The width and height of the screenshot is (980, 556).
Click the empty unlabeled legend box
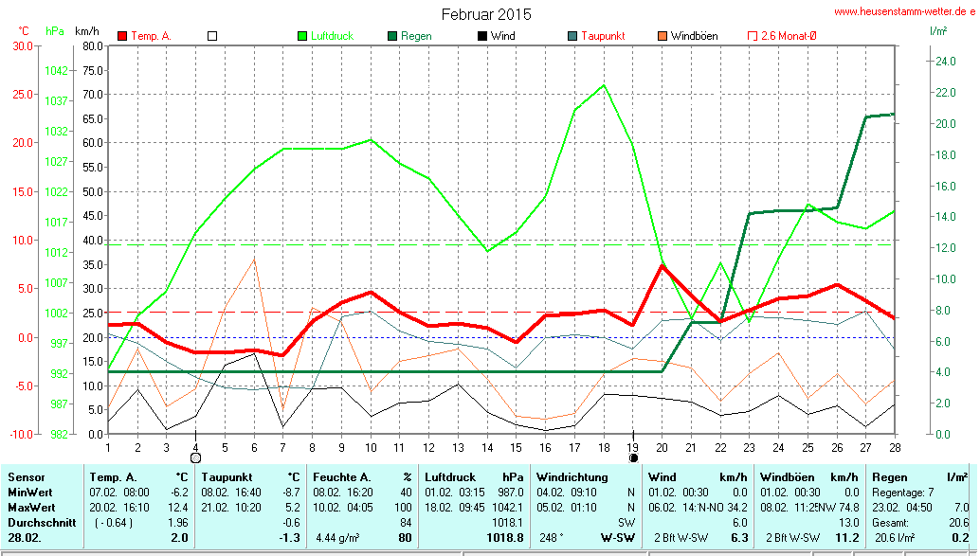click(212, 36)
